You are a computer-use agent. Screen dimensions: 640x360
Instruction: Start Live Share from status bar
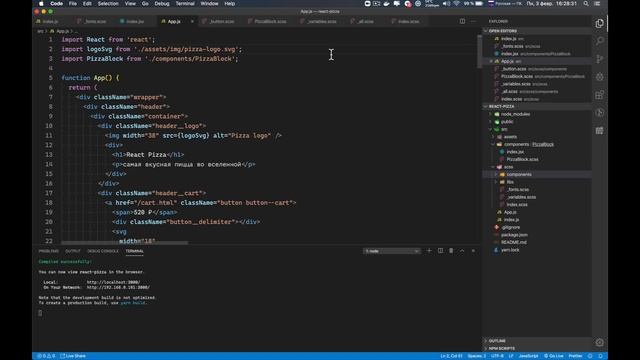(x=73, y=356)
